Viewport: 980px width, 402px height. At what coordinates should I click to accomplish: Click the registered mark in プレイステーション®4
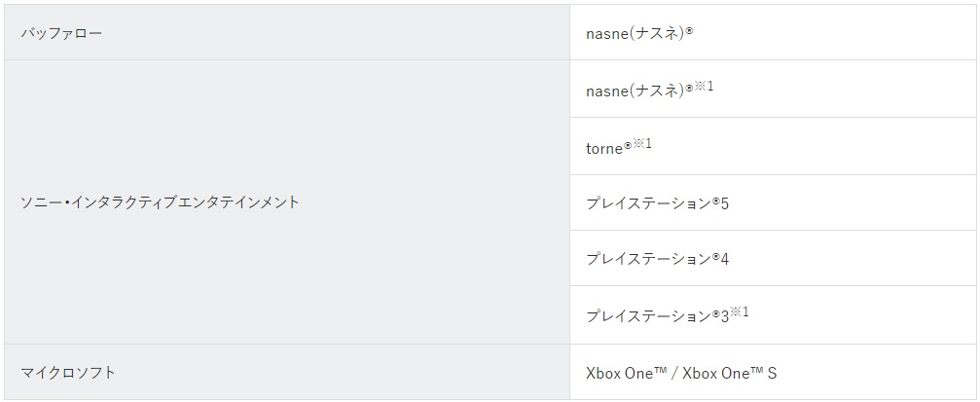716,256
